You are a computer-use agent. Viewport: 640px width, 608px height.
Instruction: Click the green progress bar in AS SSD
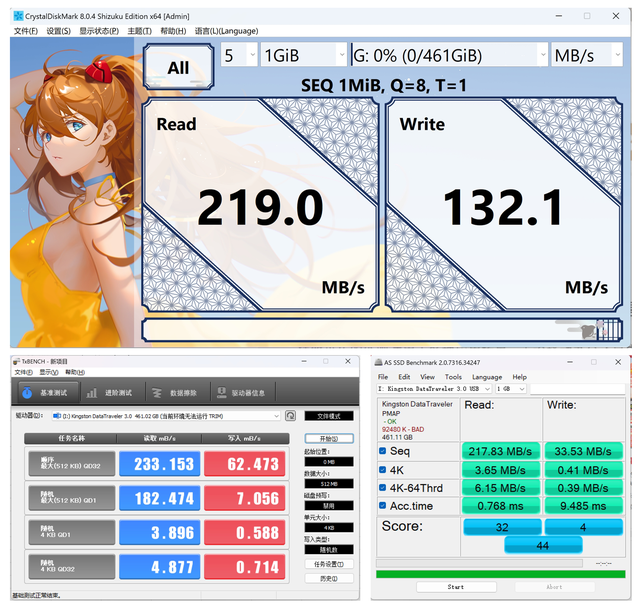pos(501,574)
